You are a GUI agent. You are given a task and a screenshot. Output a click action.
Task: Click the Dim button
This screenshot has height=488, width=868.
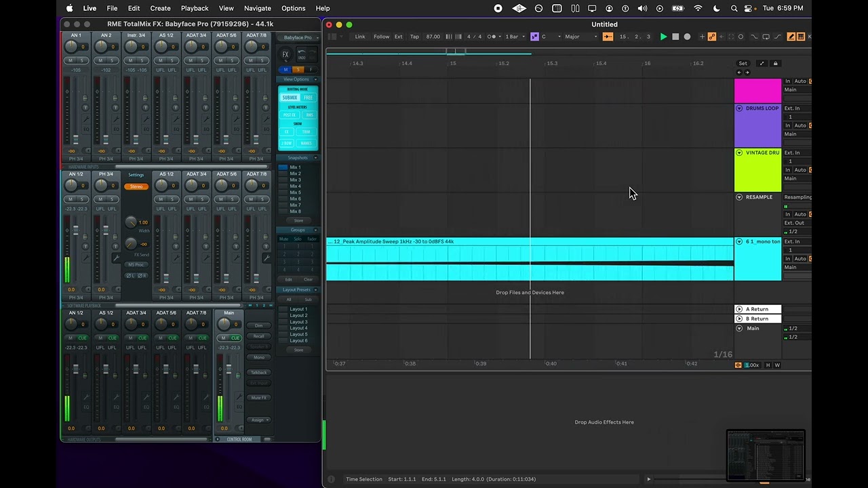point(259,326)
